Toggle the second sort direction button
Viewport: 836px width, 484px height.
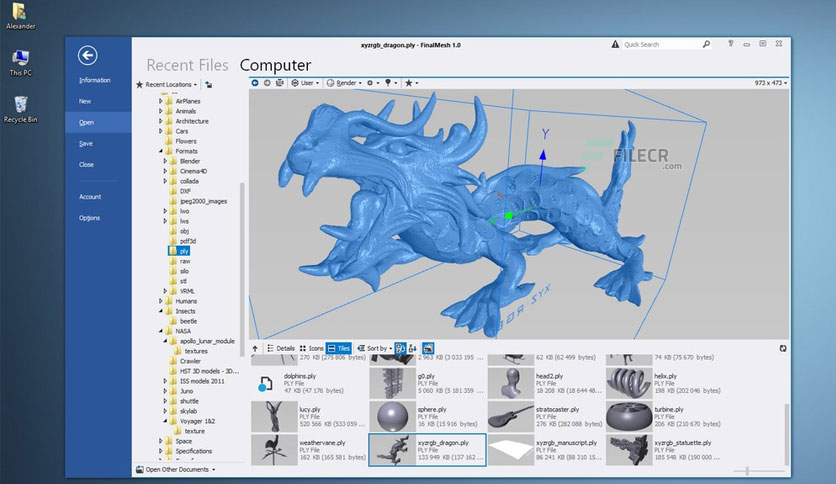pos(412,349)
